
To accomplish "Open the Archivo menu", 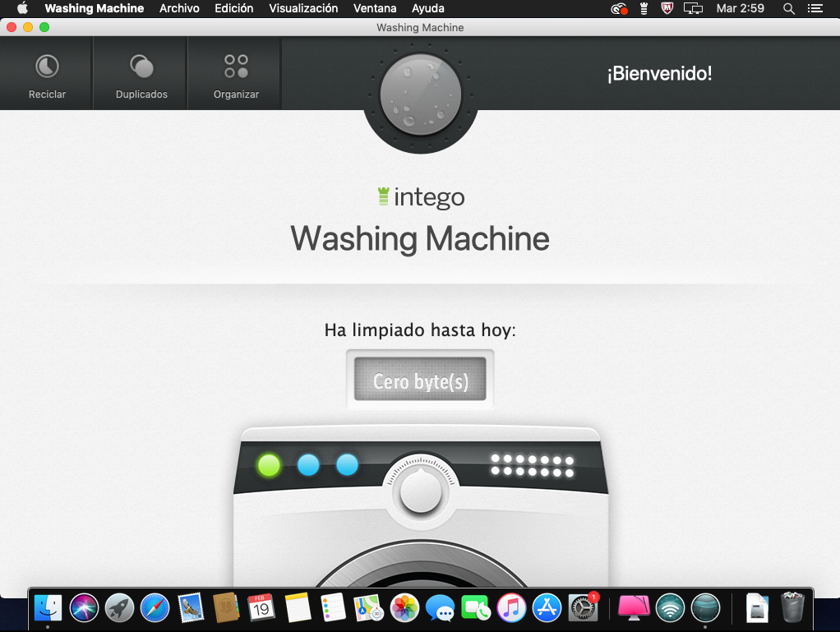I will tap(179, 8).
